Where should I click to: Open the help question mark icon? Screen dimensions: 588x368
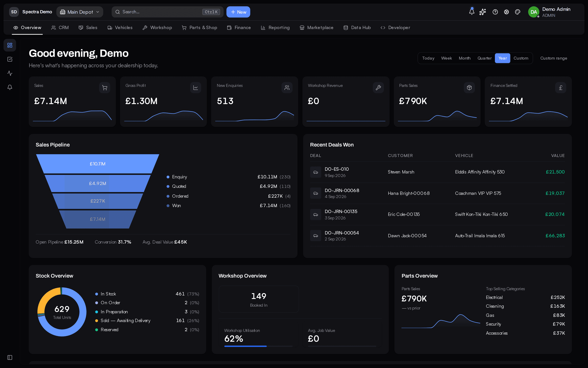(495, 12)
